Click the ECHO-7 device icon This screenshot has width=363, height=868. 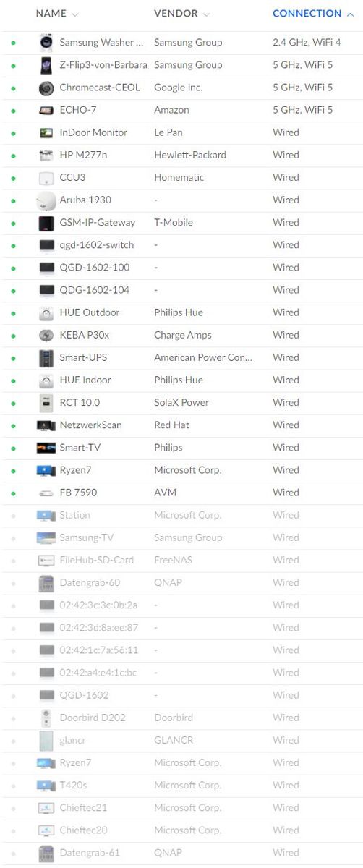46,110
